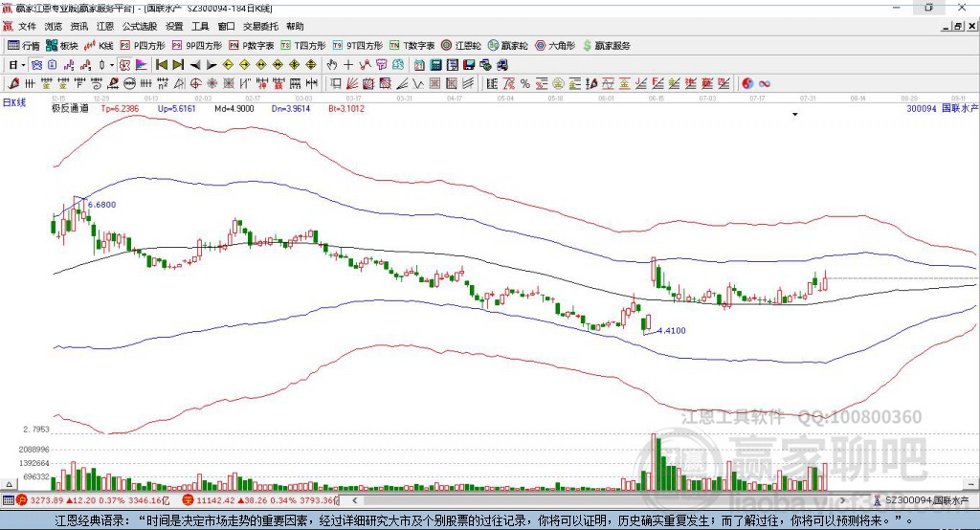Open the 9T四方形 tool

(x=358, y=46)
